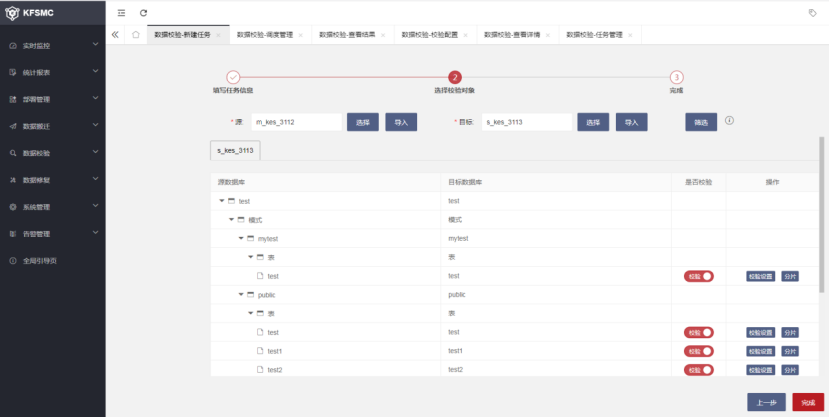Click the 数据校验 magnifier icon in sidebar
The height and width of the screenshot is (417, 829).
(x=13, y=153)
